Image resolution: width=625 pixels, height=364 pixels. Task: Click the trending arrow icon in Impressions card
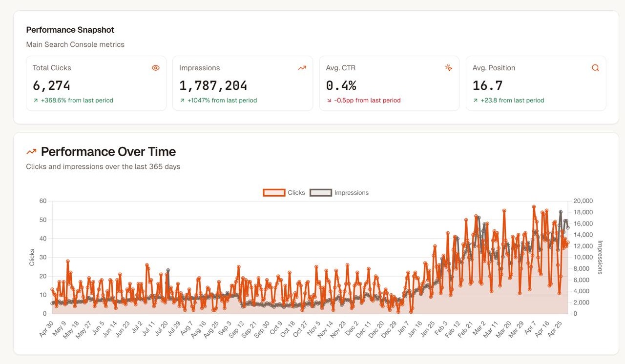[302, 68]
